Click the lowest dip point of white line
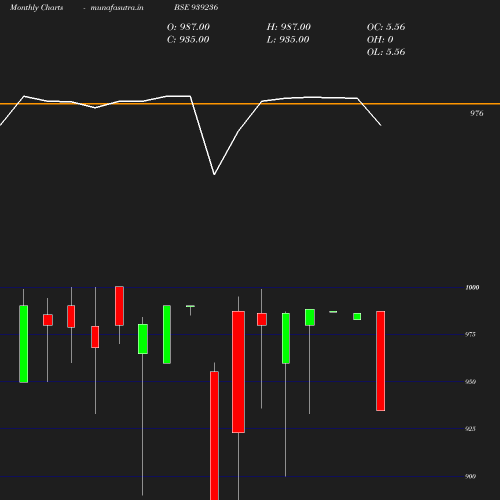 pos(214,174)
